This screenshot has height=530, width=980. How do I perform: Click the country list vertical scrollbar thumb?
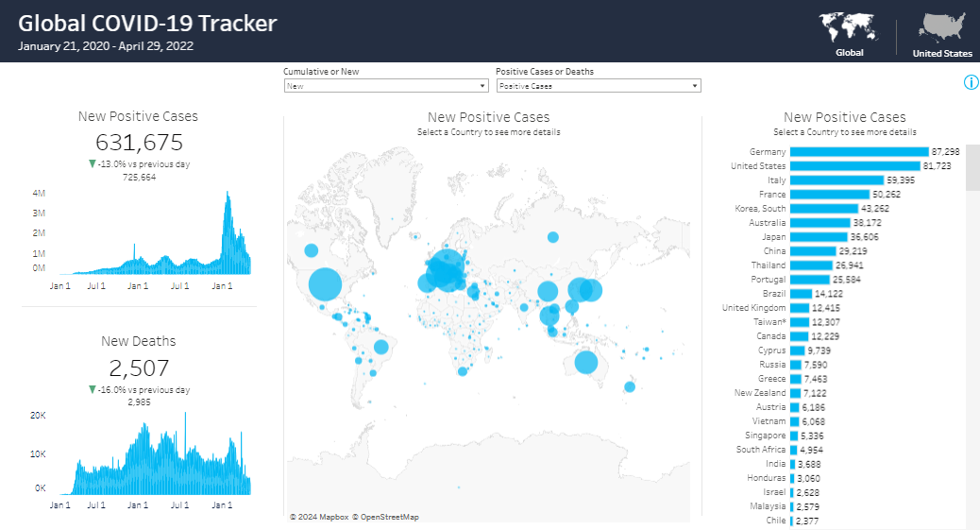[972, 168]
